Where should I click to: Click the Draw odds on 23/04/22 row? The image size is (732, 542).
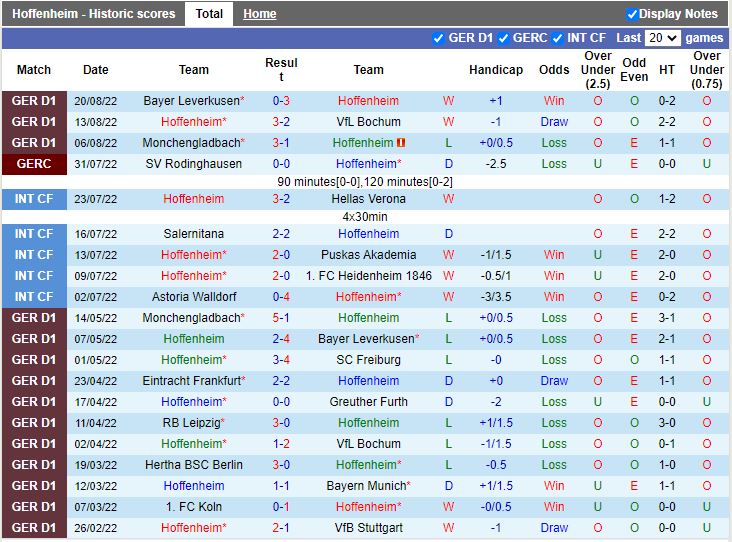554,381
